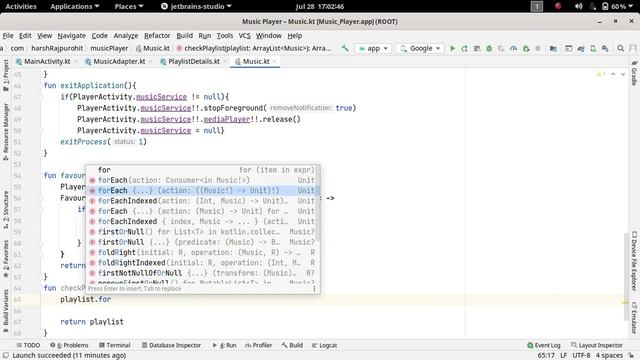Select the plain 'for' keyword suggestion
Image resolution: width=640 pixels, height=360 pixels.
click(202, 170)
